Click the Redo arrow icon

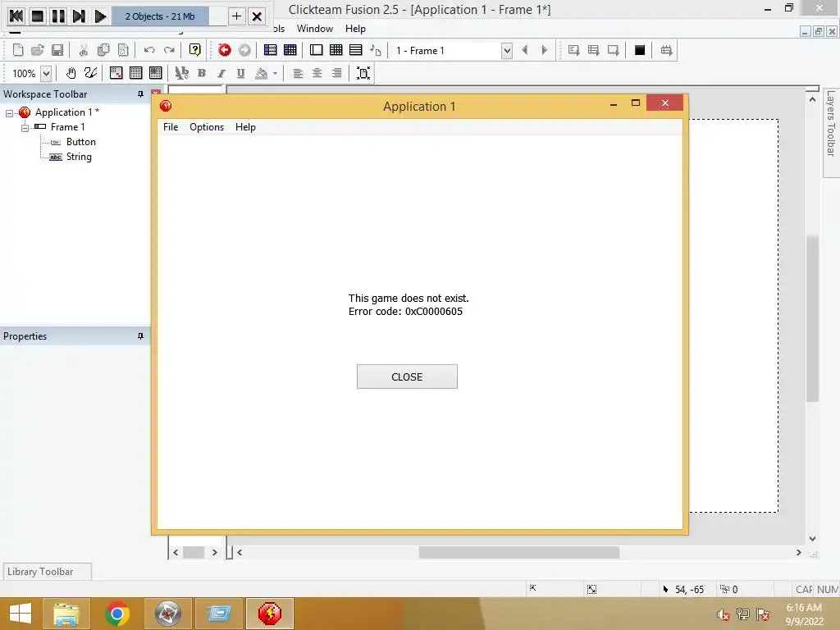169,50
